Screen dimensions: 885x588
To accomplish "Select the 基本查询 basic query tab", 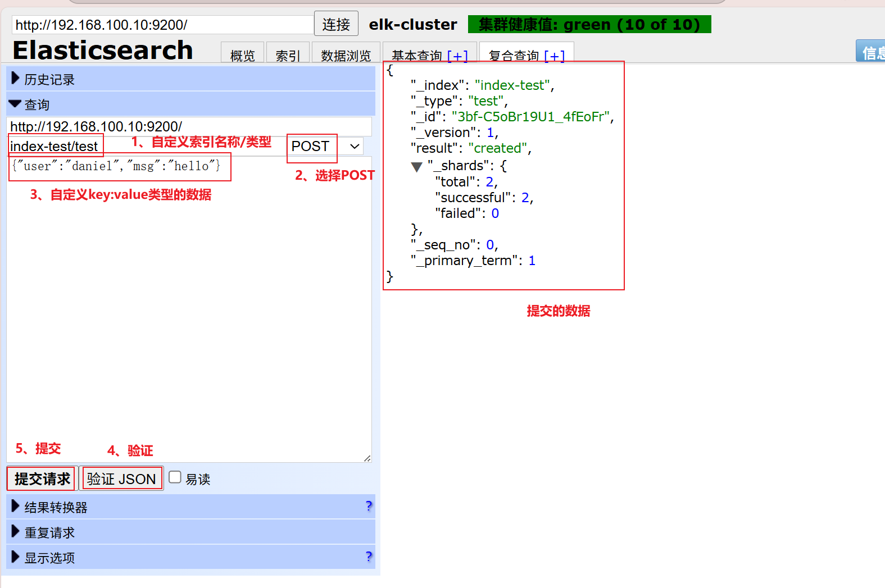I will (417, 56).
